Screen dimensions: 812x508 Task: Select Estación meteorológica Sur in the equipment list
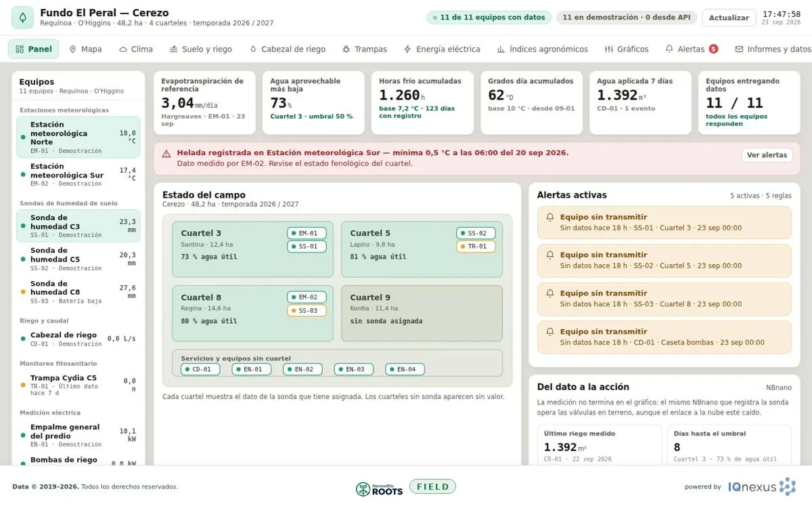(78, 175)
